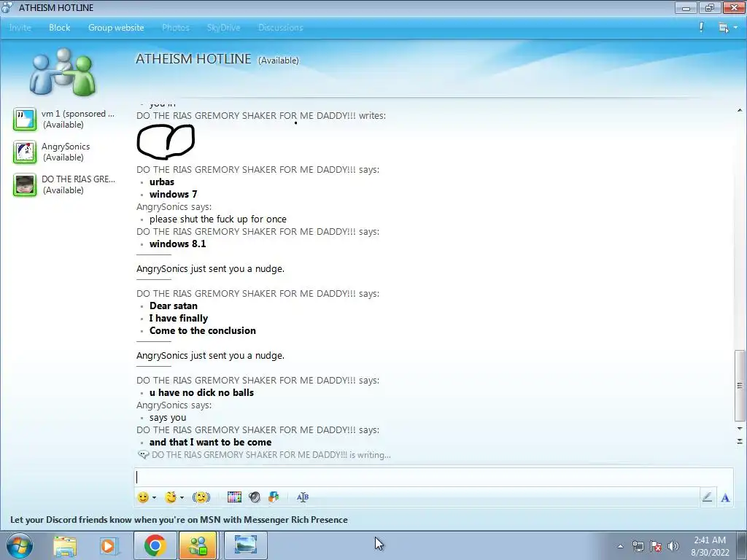Select vm 1 contact avatar

[x=25, y=119]
